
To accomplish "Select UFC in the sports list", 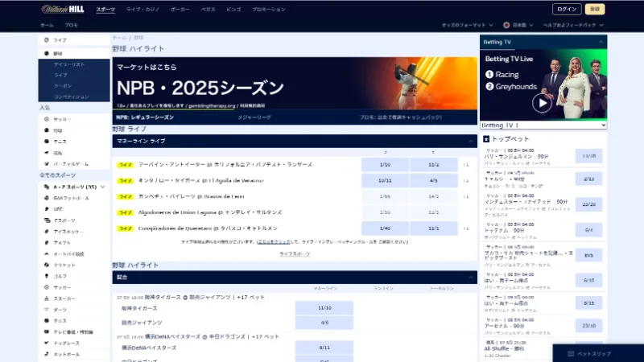I will pos(74,209).
